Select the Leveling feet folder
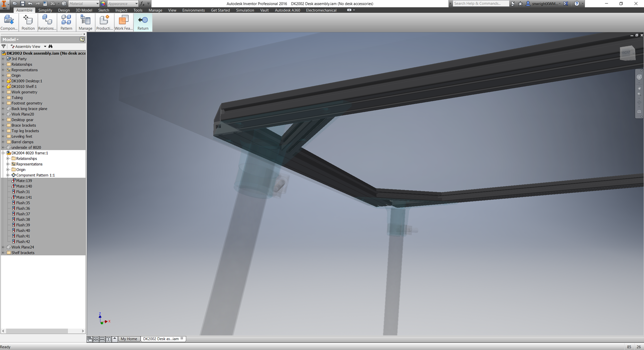The height and width of the screenshot is (350, 644). (22, 136)
